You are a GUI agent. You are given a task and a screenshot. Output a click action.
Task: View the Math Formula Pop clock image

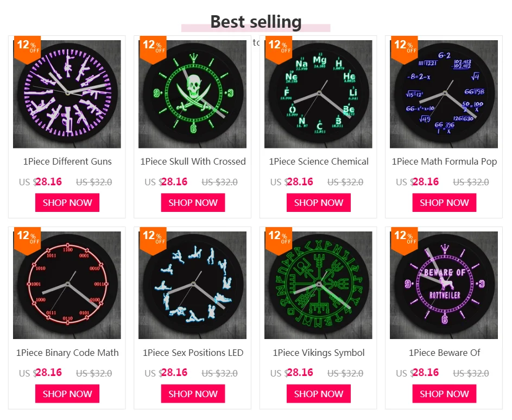point(444,94)
